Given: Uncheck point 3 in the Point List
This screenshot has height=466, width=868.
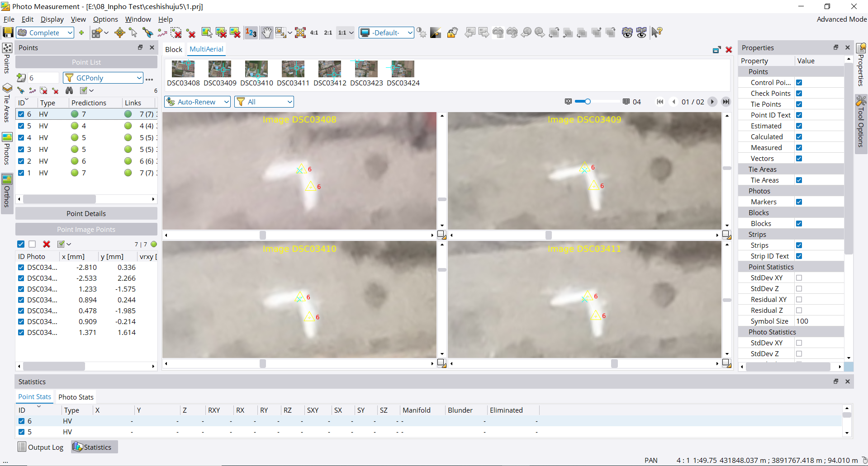Looking at the screenshot, I should [x=21, y=150].
